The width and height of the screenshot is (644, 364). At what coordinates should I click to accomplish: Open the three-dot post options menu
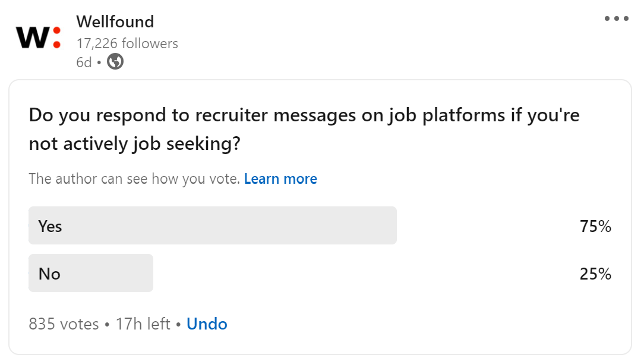(616, 18)
